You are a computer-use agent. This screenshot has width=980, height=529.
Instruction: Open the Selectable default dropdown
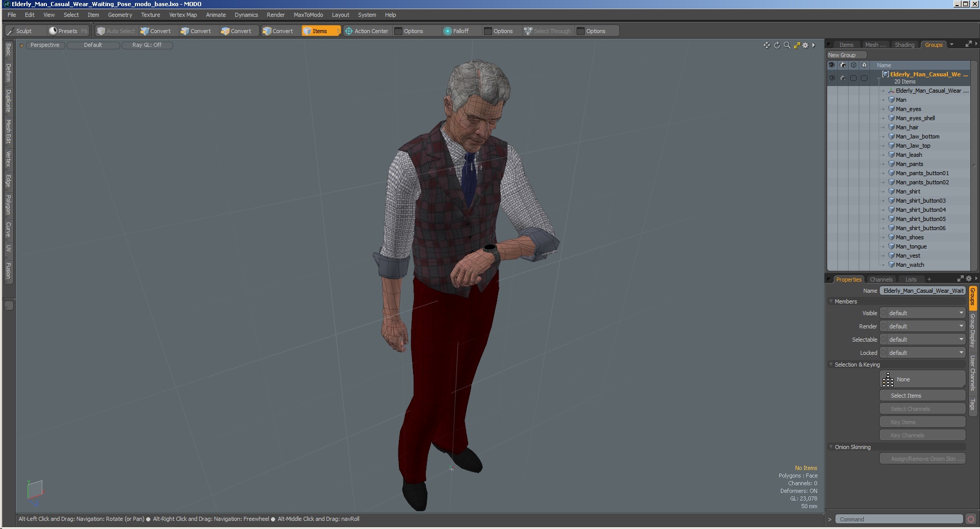click(x=926, y=340)
